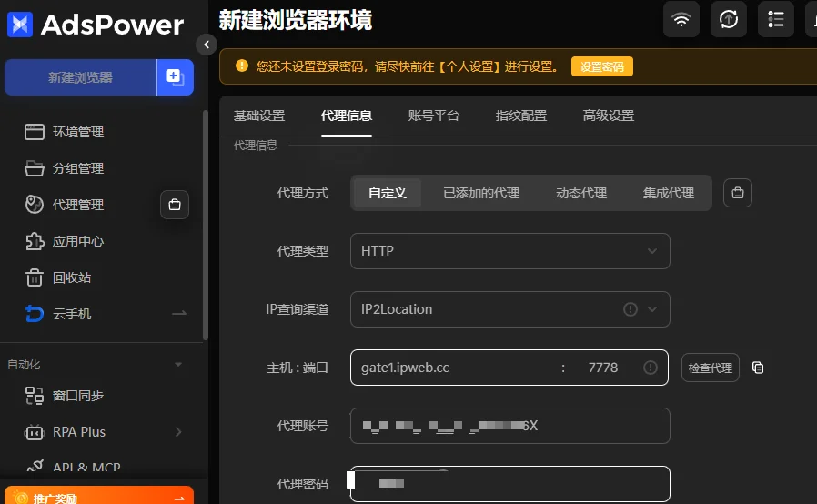Select 集成代理 proxy method
Viewport: 817px width, 504px height.
tap(668, 193)
